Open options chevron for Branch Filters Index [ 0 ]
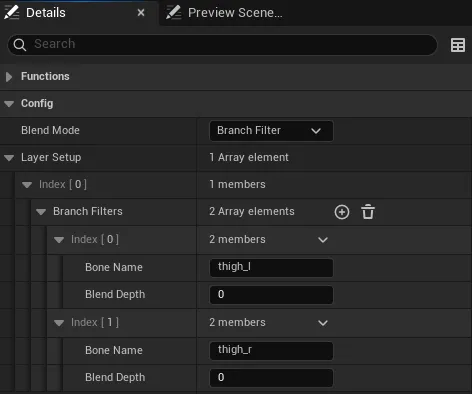The image size is (472, 394). [x=323, y=240]
